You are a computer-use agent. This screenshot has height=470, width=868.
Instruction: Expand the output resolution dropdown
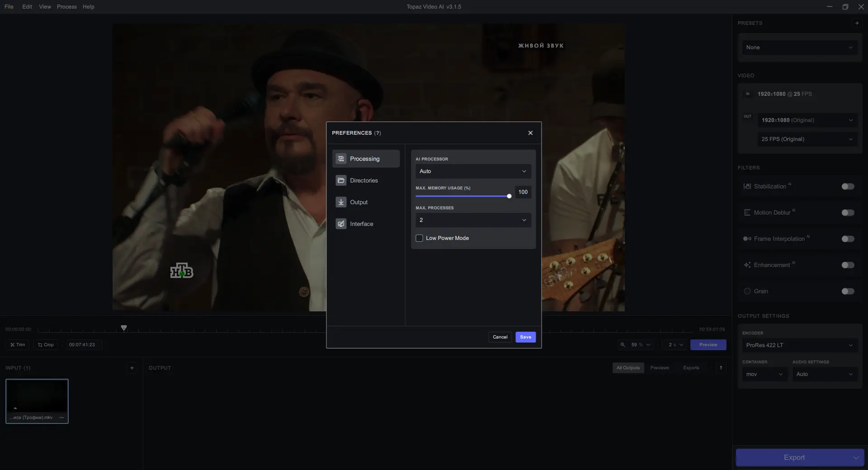(807, 120)
